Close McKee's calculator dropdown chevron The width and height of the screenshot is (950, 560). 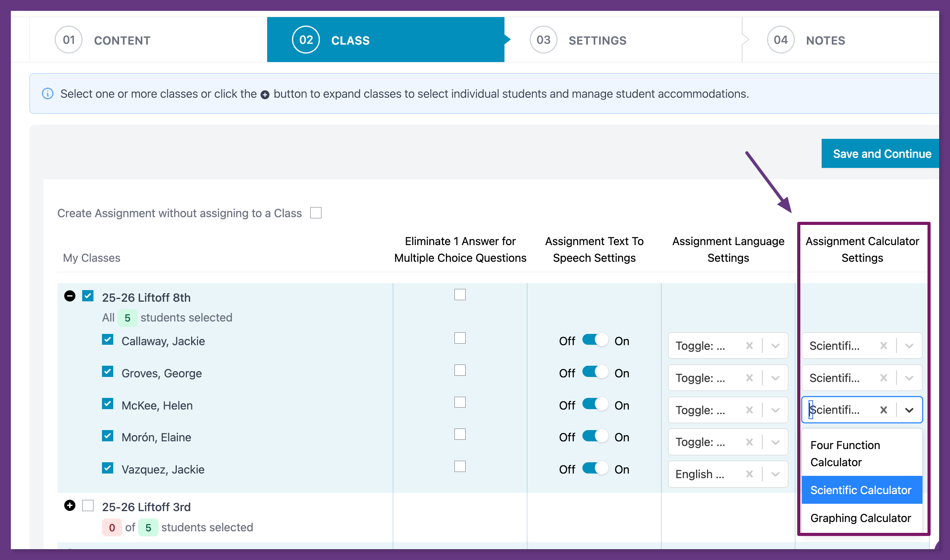(909, 410)
